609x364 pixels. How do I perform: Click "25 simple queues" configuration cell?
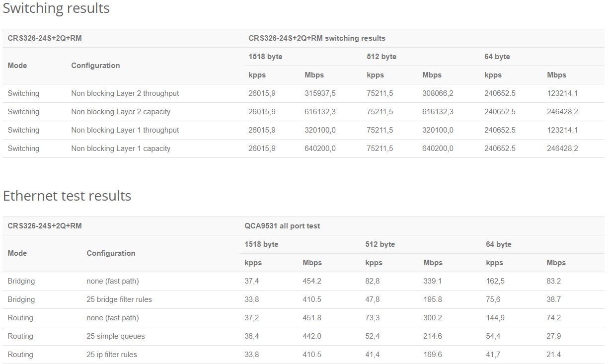coord(116,336)
